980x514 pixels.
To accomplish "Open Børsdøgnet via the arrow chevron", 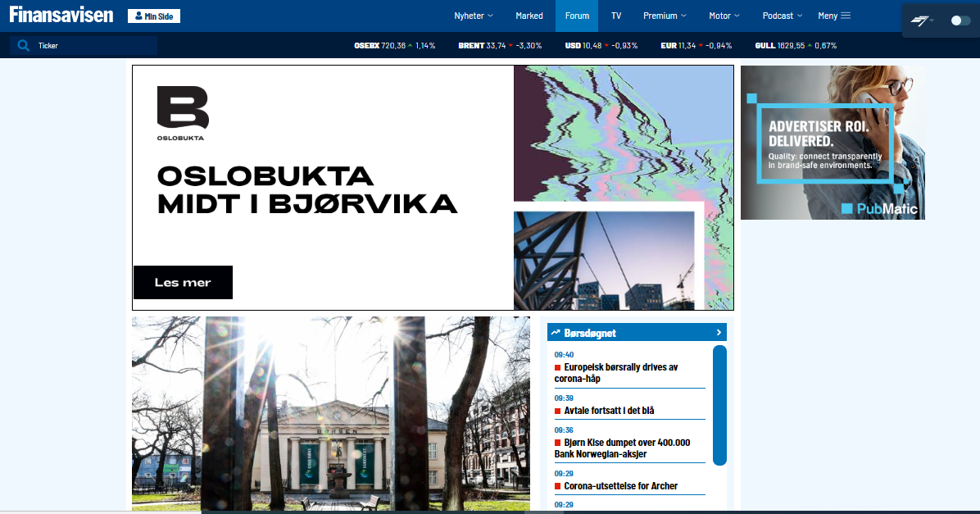I will pos(719,333).
